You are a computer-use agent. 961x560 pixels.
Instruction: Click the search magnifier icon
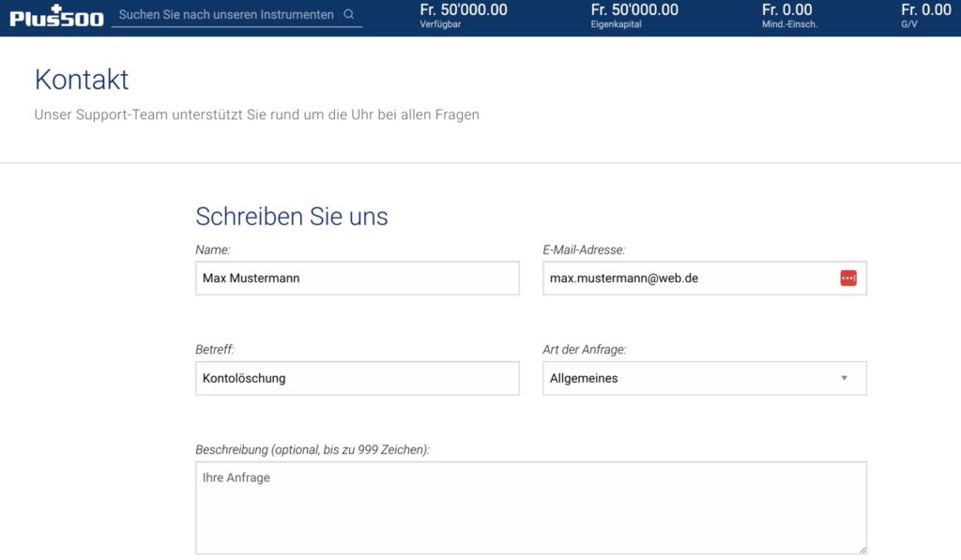pos(349,14)
